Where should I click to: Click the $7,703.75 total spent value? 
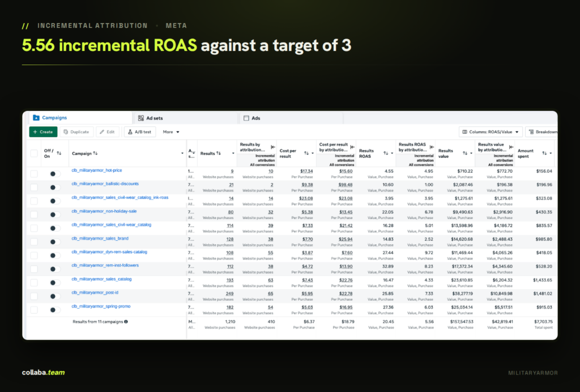(543, 322)
